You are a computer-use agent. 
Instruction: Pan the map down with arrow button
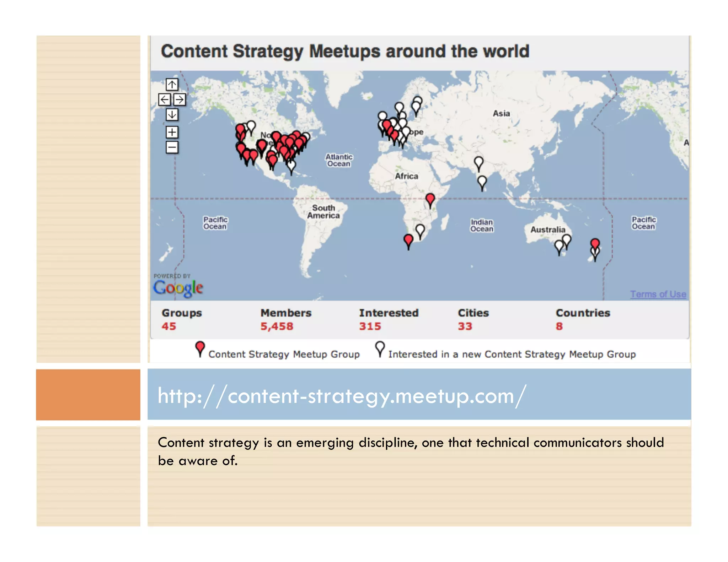(x=172, y=115)
